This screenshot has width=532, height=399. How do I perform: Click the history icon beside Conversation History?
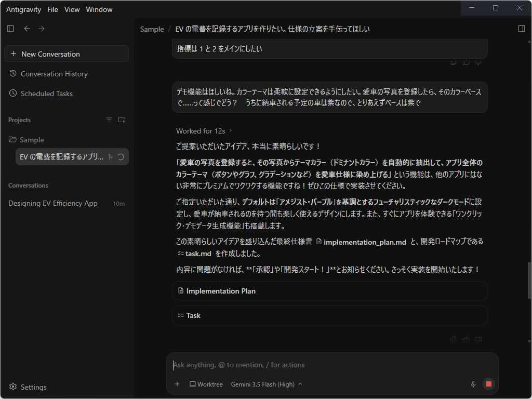click(13, 74)
